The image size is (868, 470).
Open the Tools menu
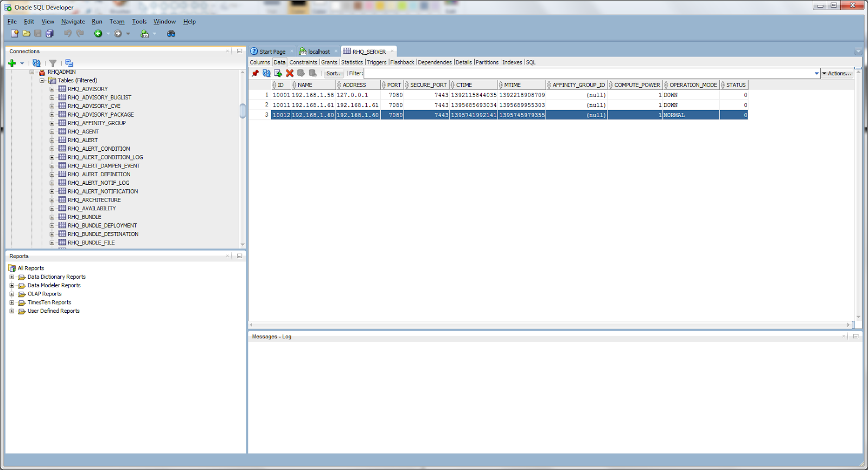pos(139,22)
